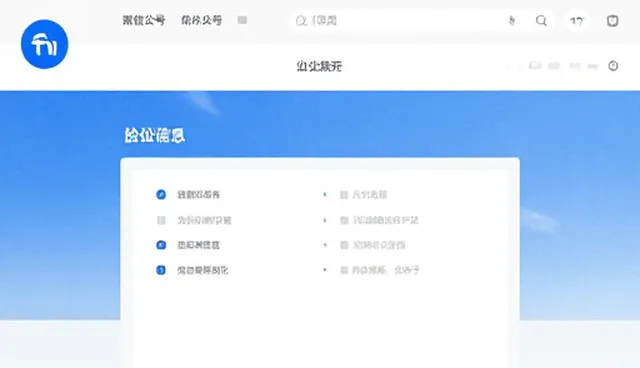
Task: Click the blue circular logo at top left
Action: pyautogui.click(x=44, y=44)
